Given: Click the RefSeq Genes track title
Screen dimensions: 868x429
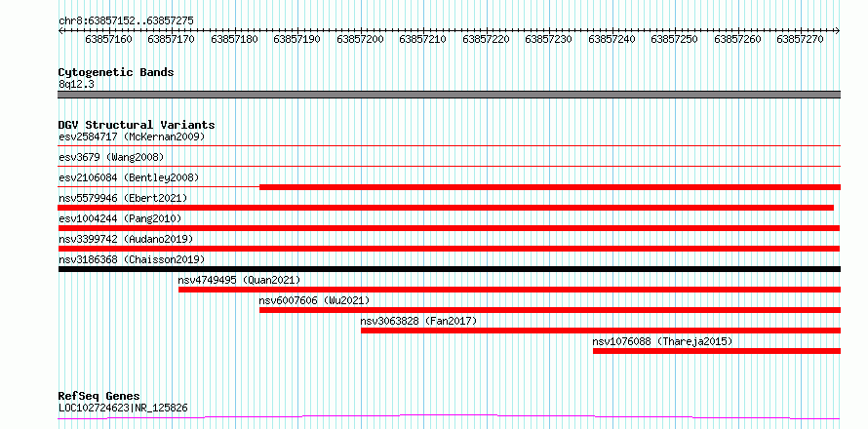Looking at the screenshot, I should click(x=99, y=397).
